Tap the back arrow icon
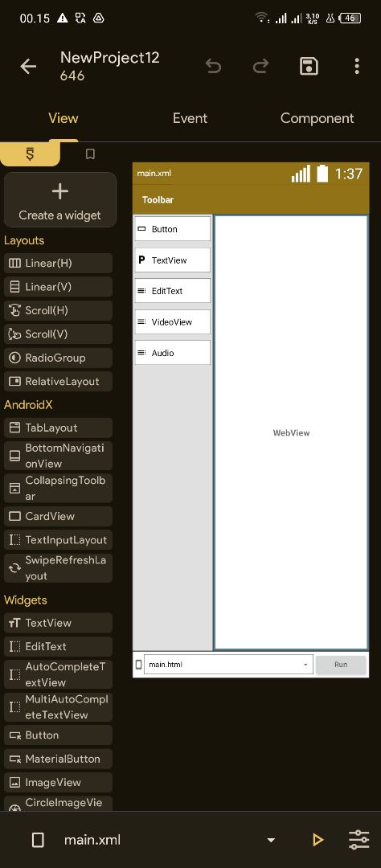The image size is (381, 868). tap(28, 67)
